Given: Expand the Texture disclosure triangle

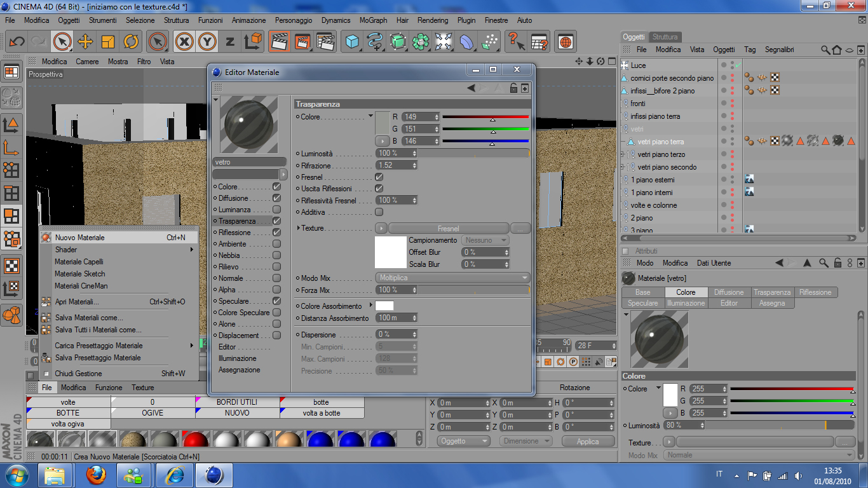Looking at the screenshot, I should click(298, 228).
